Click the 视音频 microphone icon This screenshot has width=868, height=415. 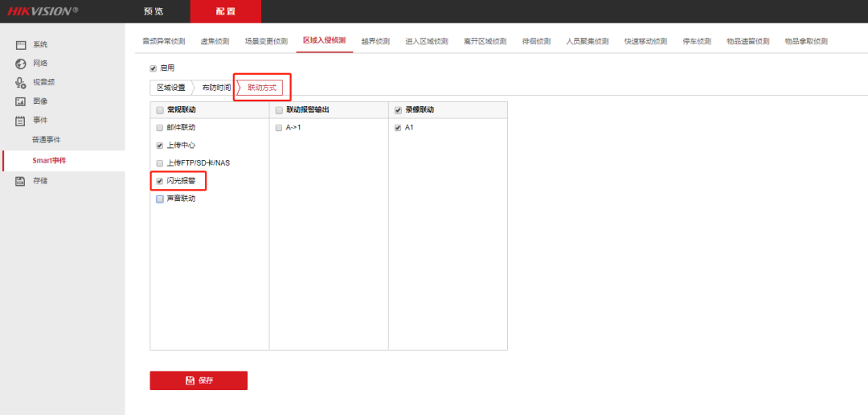22,82
